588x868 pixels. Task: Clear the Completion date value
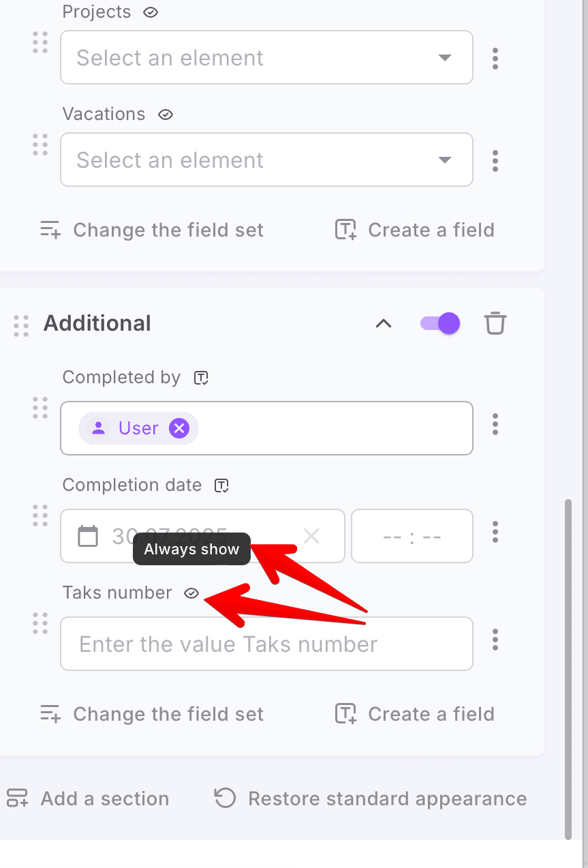click(311, 536)
